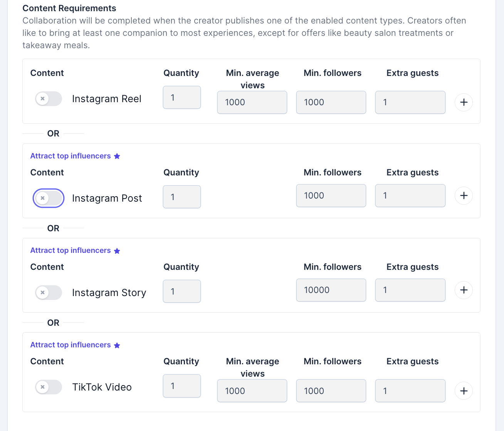Toggle Instagram Post content on
Viewport: 504px width, 431px height.
(49, 198)
